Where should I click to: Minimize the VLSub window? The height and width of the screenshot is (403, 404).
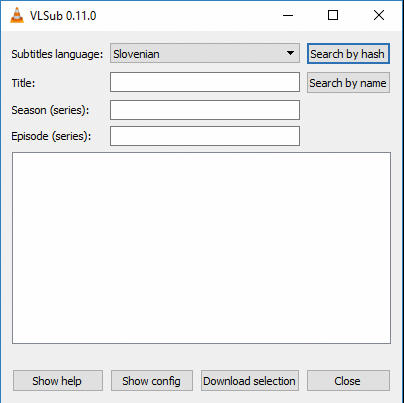(x=288, y=15)
